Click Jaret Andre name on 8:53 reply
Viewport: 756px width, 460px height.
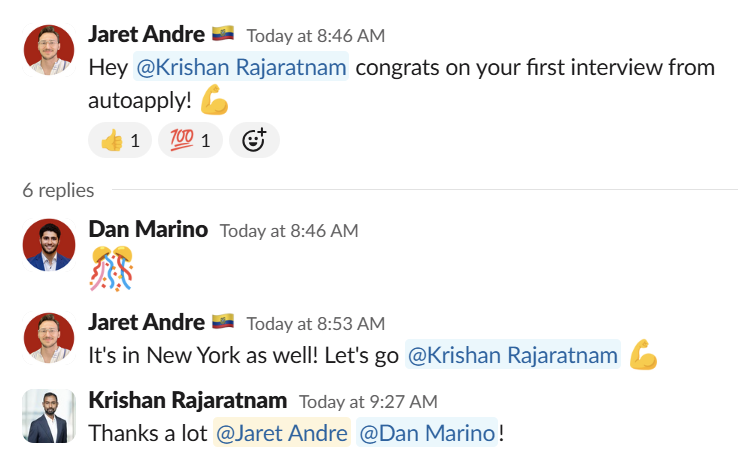click(x=147, y=322)
